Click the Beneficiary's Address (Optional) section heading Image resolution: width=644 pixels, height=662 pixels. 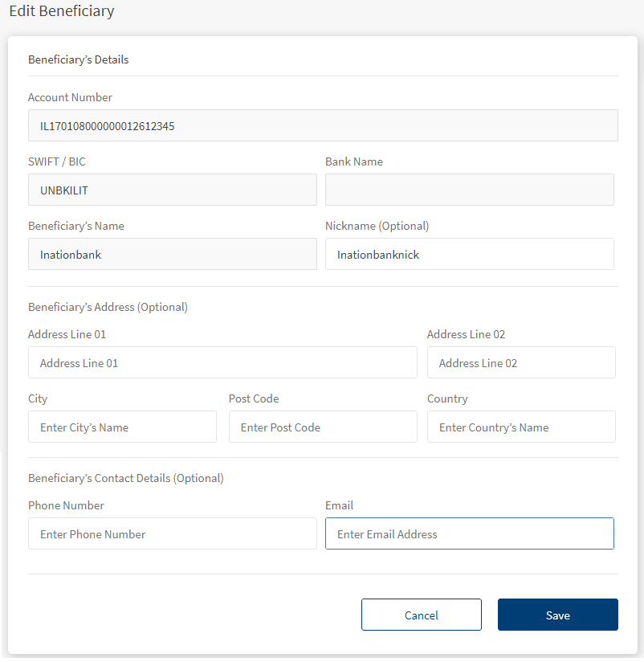tap(108, 307)
